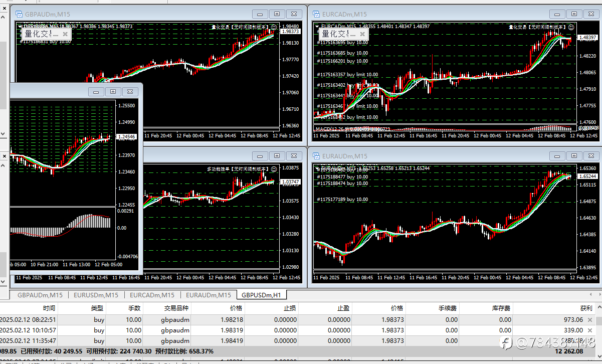Click the open price cell 1.98419

click(232, 341)
